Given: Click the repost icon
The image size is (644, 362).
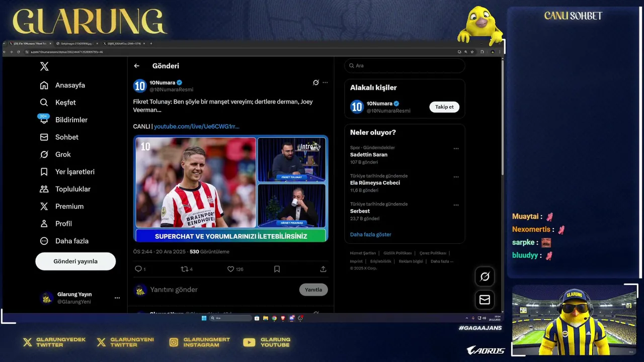Looking at the screenshot, I should [x=184, y=269].
